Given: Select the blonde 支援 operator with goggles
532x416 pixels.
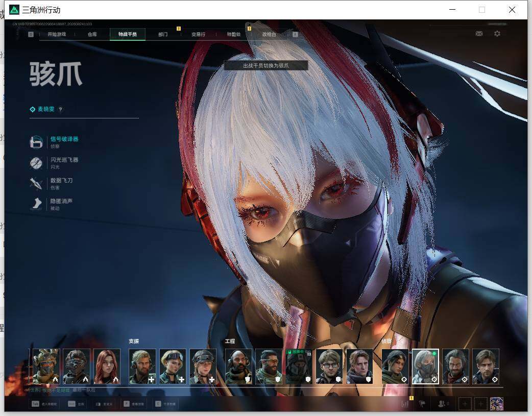Looking at the screenshot, I should click(173, 366).
